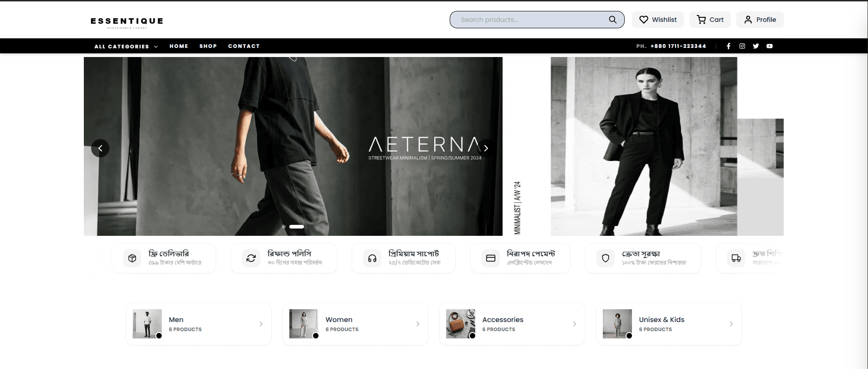868x369 pixels.
Task: Show previous slide with left arrow
Action: click(x=100, y=148)
